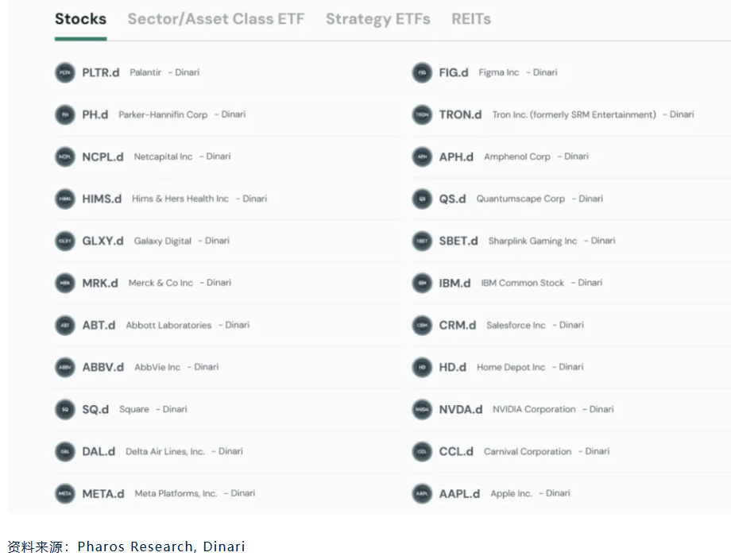731x560 pixels.
Task: Open the Home Depot HD.d listing
Action: [x=453, y=368]
